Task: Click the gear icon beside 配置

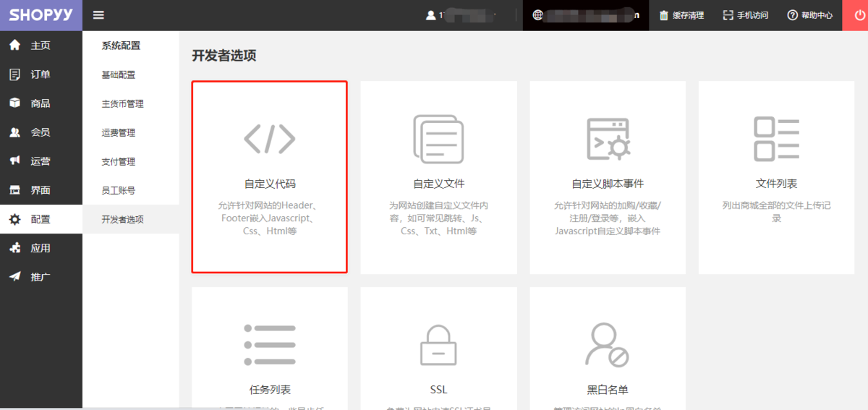Action: pos(14,218)
